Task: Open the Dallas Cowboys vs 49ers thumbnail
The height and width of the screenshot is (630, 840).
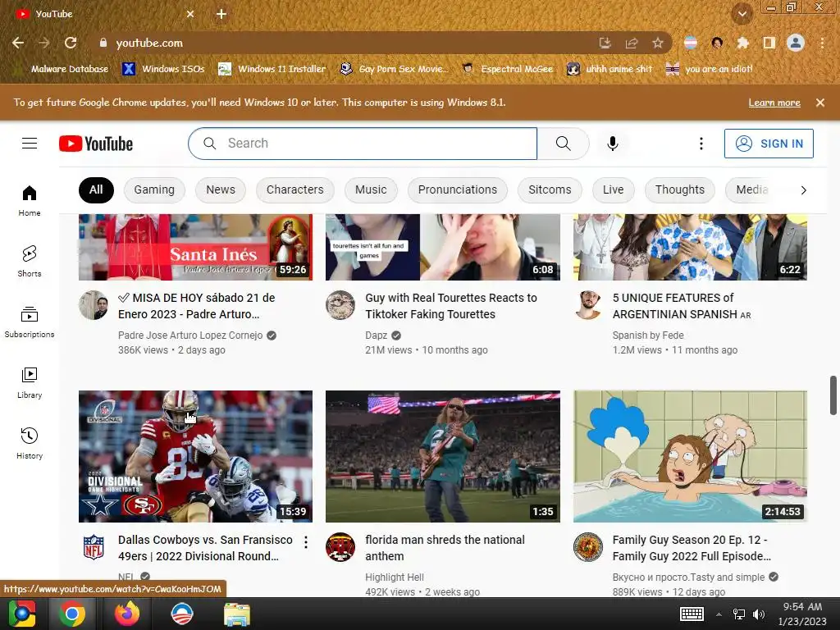Action: (195, 456)
